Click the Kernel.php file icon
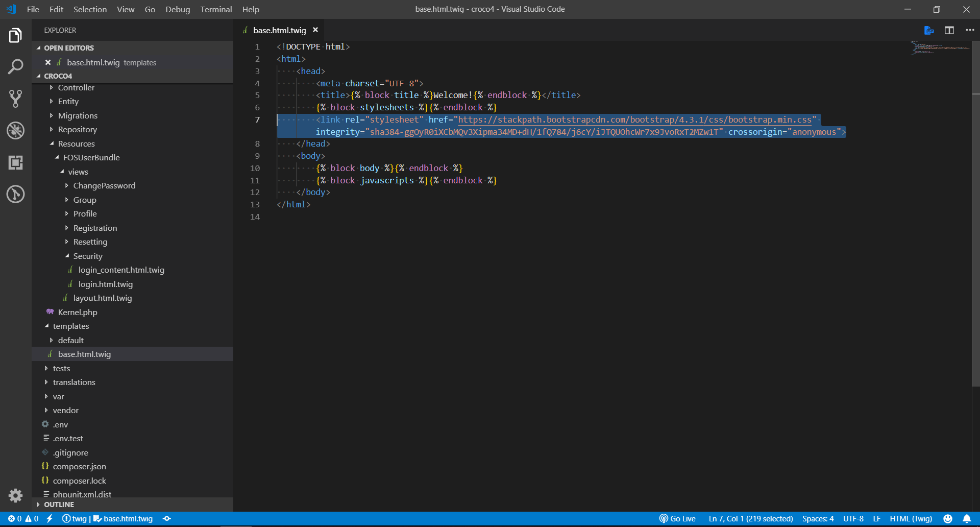Screen dimensions: 980x527 [50, 312]
